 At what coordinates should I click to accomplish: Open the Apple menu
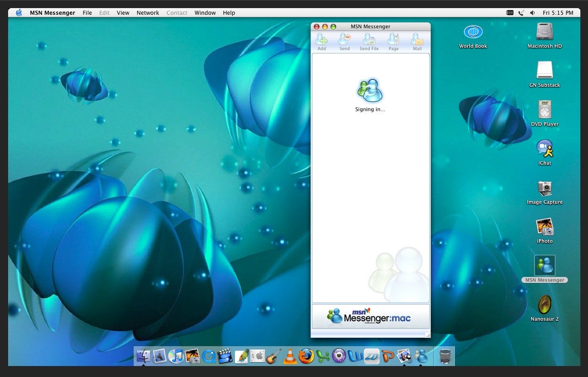[19, 13]
